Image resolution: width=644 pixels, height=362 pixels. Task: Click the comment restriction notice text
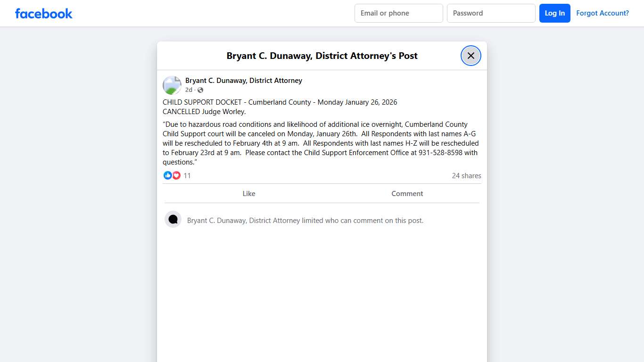point(305,220)
